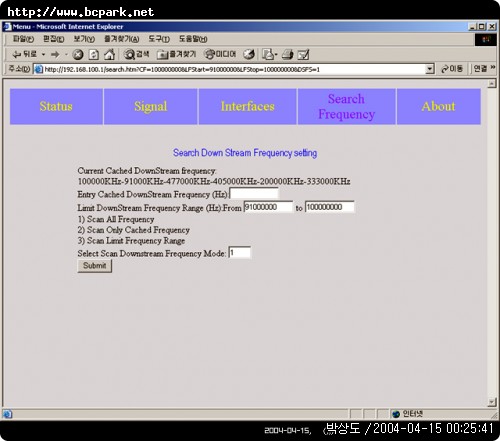This screenshot has height=441, width=500.
Task: Open the File (파일) menu
Action: (x=23, y=39)
